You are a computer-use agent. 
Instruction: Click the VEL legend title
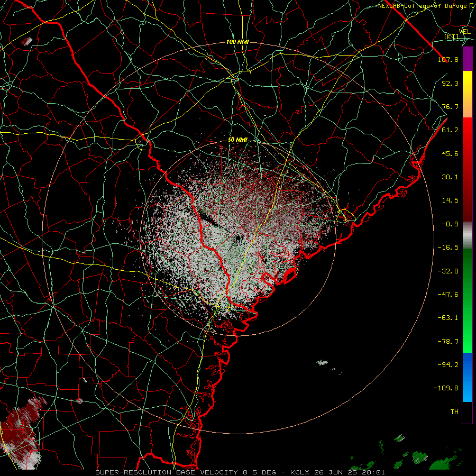tap(464, 32)
